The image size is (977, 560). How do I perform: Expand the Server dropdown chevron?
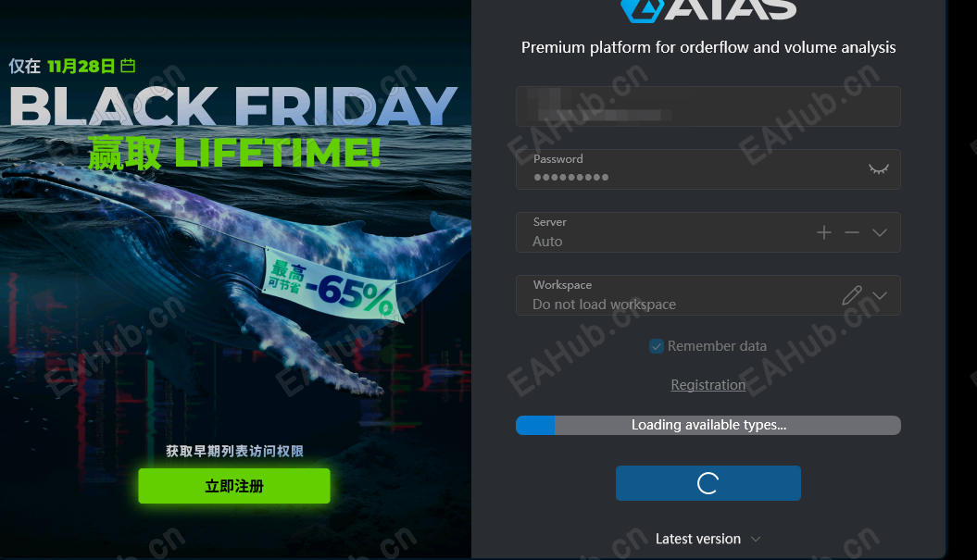879,232
